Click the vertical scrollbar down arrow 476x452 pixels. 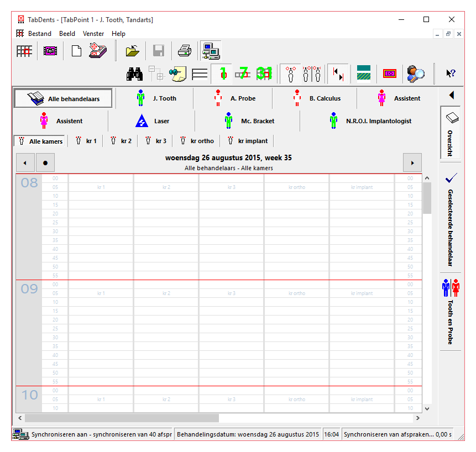pos(427,408)
